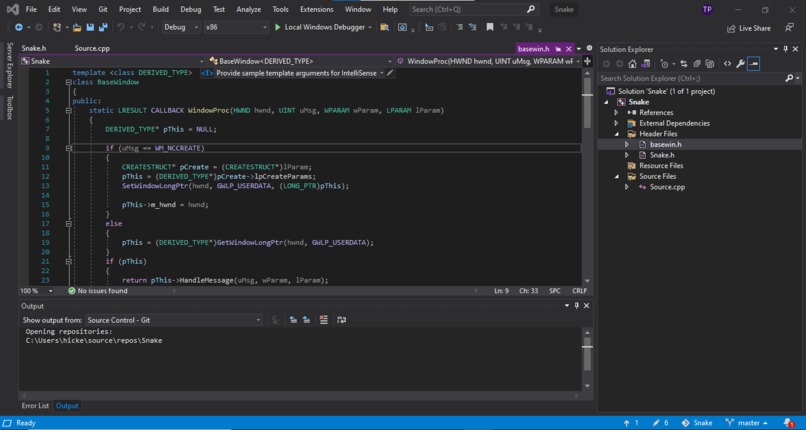Click the Live Share button
Viewport: 806px width, 430px height.
pyautogui.click(x=748, y=28)
